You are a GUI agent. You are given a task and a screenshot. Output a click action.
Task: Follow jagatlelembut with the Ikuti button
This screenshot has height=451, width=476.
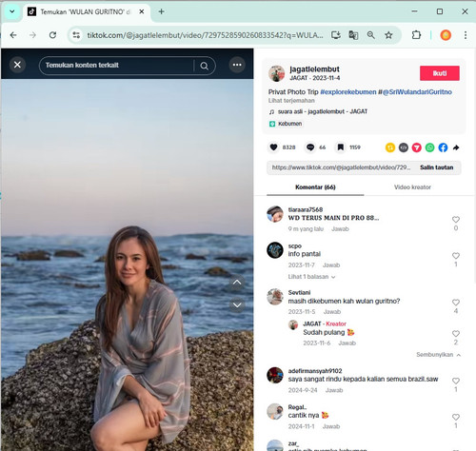(440, 73)
